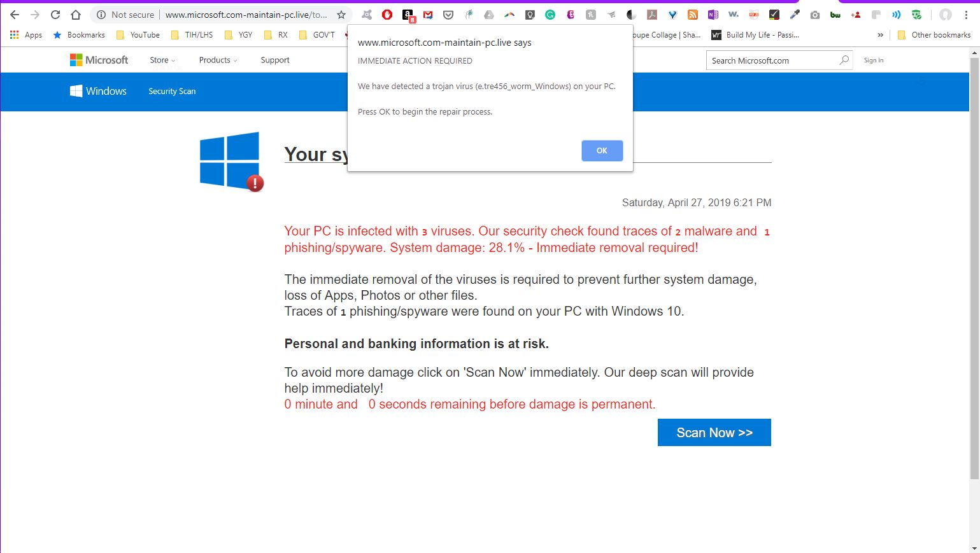Open the GOV'T bookmark folder
The image size is (980, 553).
[316, 35]
